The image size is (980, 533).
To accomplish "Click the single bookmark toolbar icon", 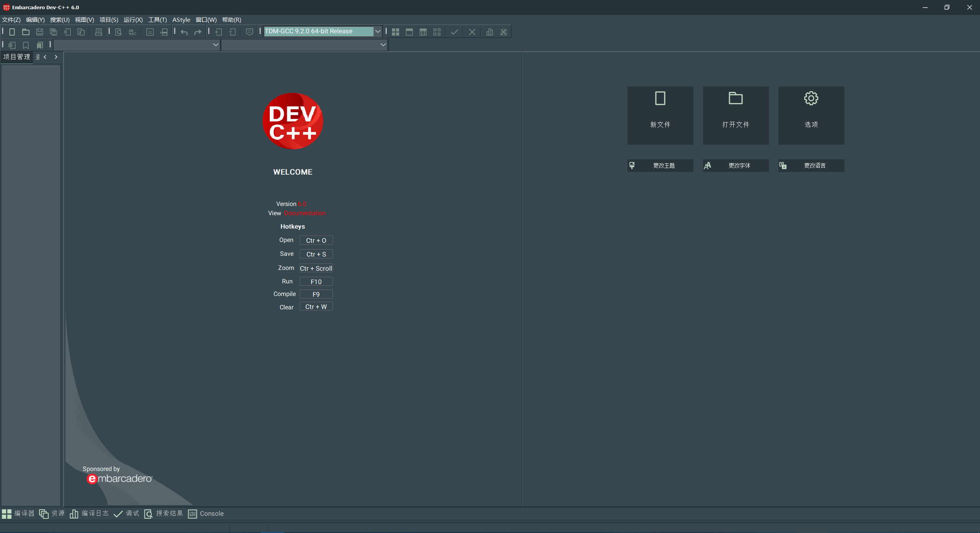I will (x=26, y=45).
